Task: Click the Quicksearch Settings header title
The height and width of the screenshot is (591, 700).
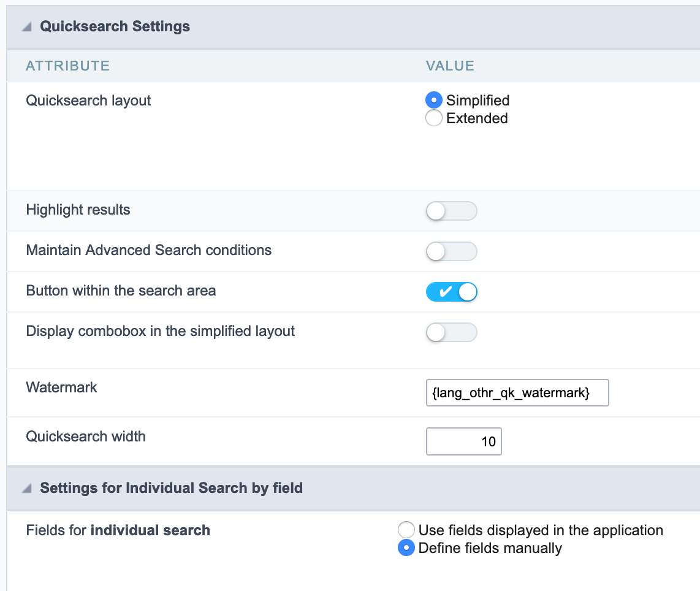Action: pos(115,26)
